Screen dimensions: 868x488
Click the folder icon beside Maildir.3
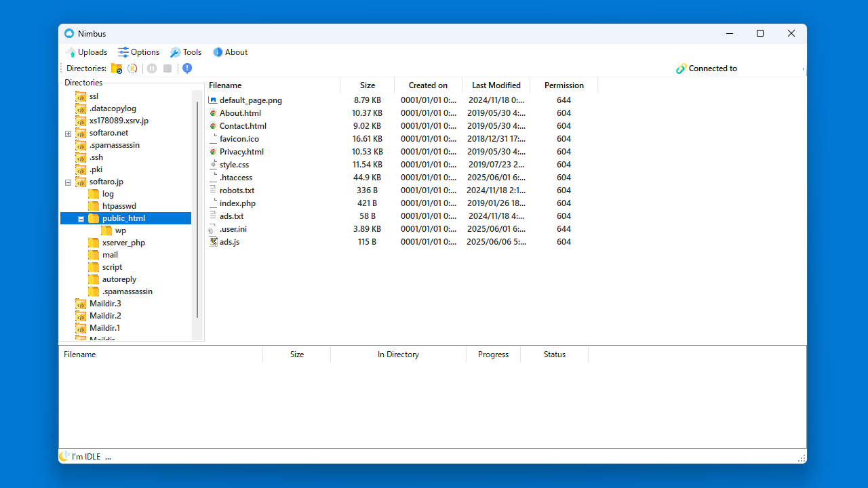pyautogui.click(x=81, y=304)
